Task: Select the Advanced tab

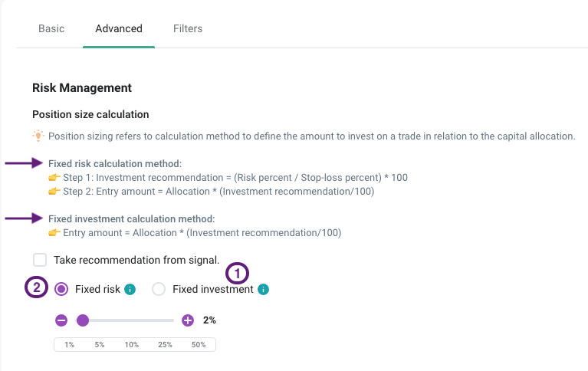Action: [x=119, y=28]
